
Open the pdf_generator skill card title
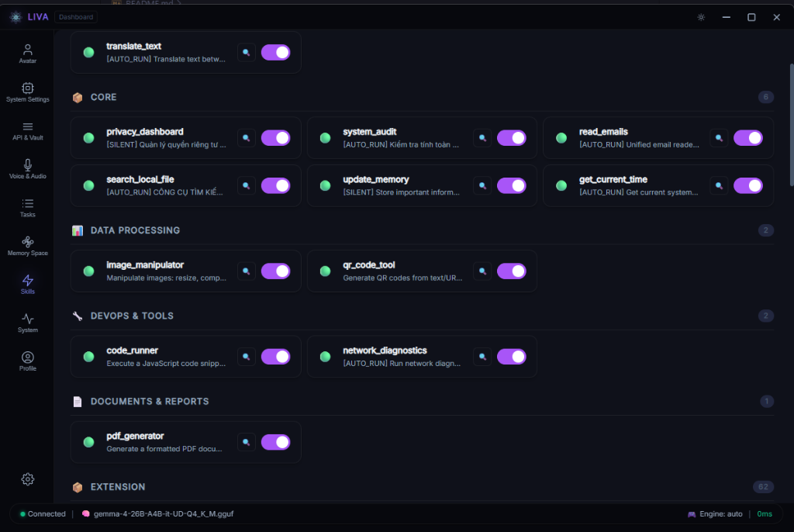[135, 437]
